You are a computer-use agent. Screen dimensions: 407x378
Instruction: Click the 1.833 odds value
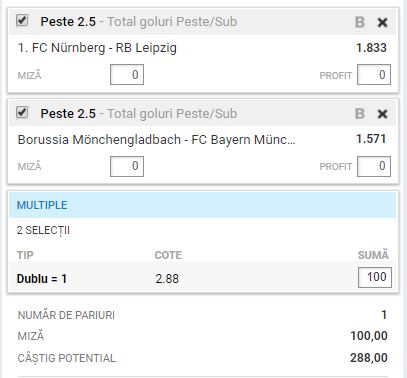pyautogui.click(x=371, y=48)
